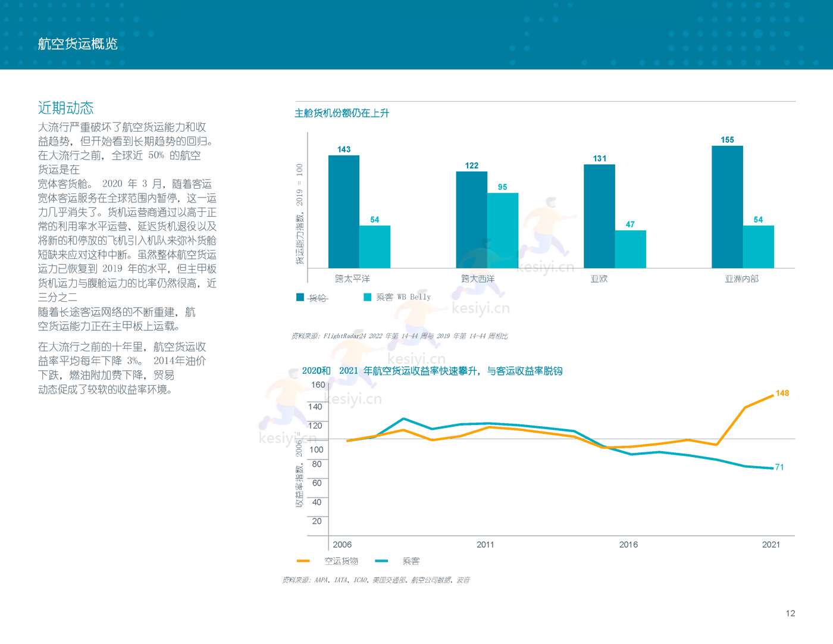The height and width of the screenshot is (644, 833).
Task: Click paragraph line starting 在大流行之前的十年里
Action: pyautogui.click(x=122, y=346)
